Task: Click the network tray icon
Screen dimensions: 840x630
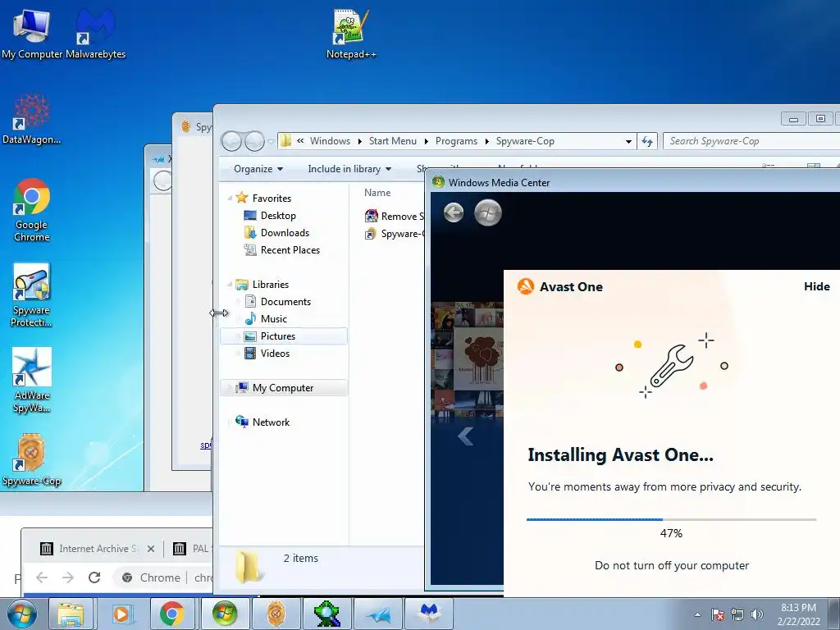Action: [x=737, y=614]
